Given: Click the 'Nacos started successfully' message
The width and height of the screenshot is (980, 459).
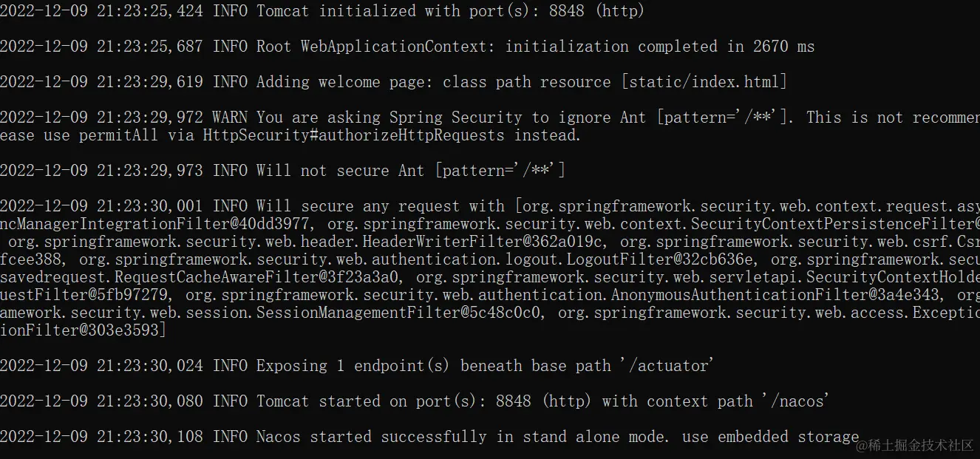Looking at the screenshot, I should pos(371,437).
